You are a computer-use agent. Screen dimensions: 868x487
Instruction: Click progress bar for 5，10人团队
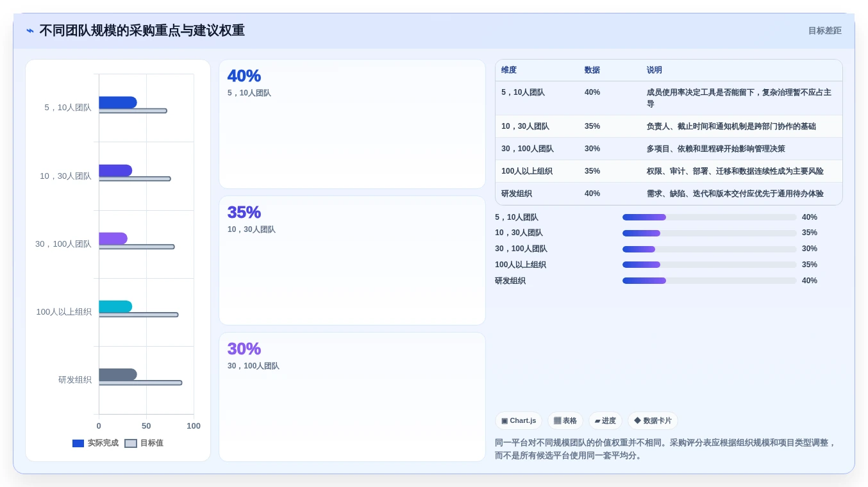click(710, 217)
